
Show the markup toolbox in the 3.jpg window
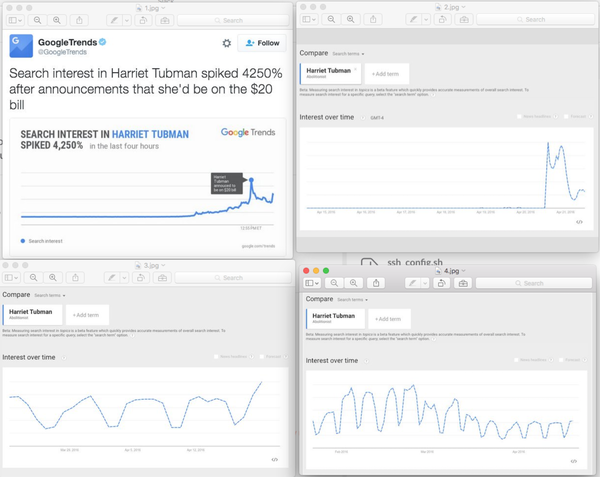tap(162, 278)
